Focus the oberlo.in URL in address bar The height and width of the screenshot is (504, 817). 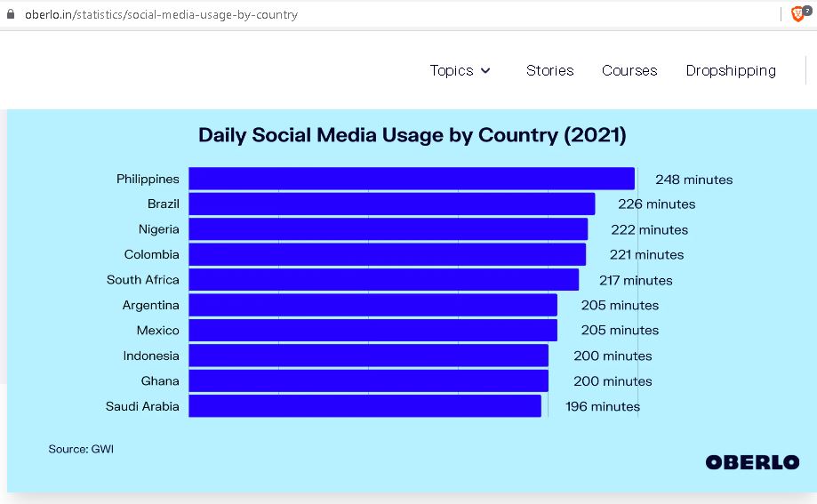point(161,14)
